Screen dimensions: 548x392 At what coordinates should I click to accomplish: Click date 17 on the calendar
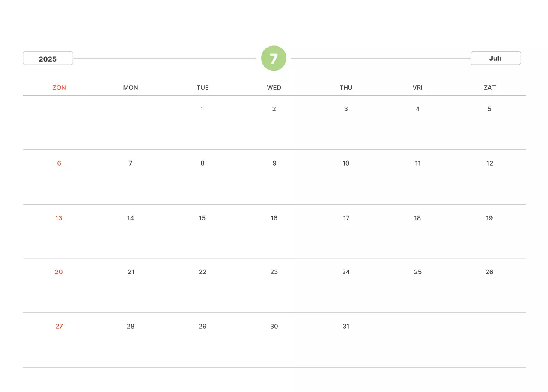click(346, 218)
